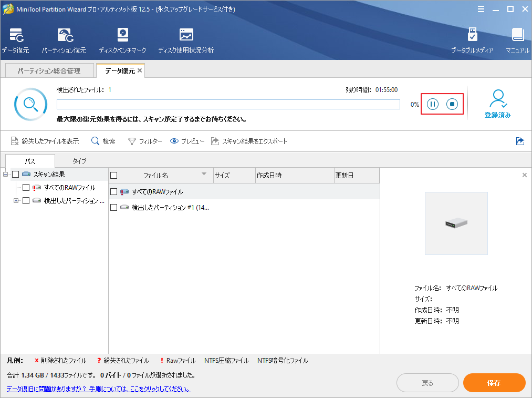
Task: Check すべてのRAWファイル row in file list
Action: point(114,192)
